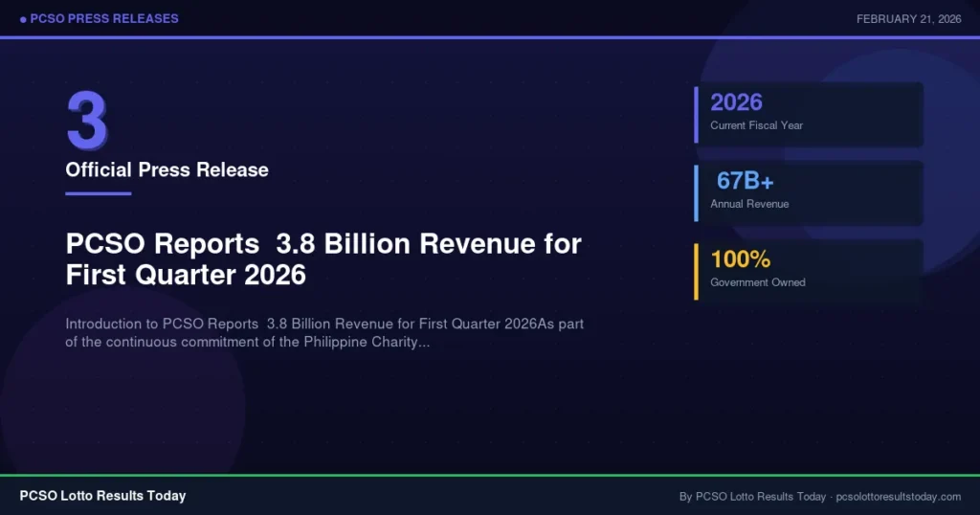Click the purple accent bar beside 2026
The image size is (980, 515).
pyautogui.click(x=696, y=115)
